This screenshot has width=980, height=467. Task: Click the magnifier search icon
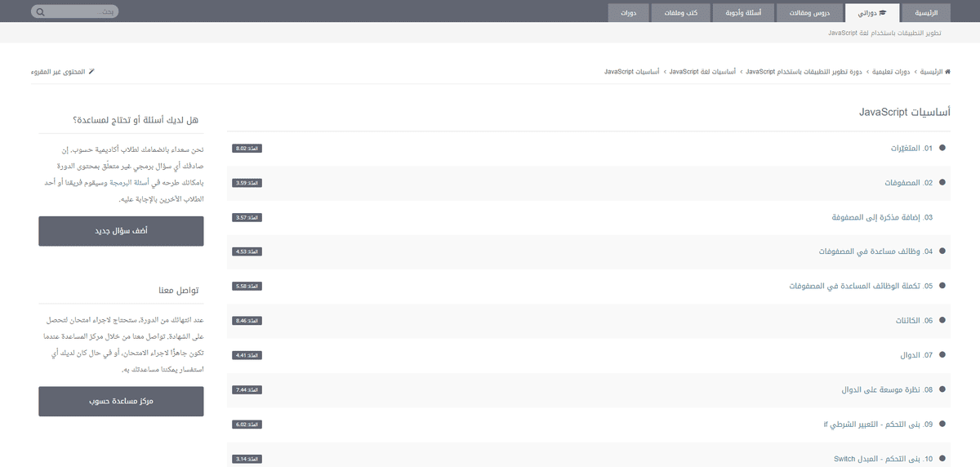coord(40,12)
